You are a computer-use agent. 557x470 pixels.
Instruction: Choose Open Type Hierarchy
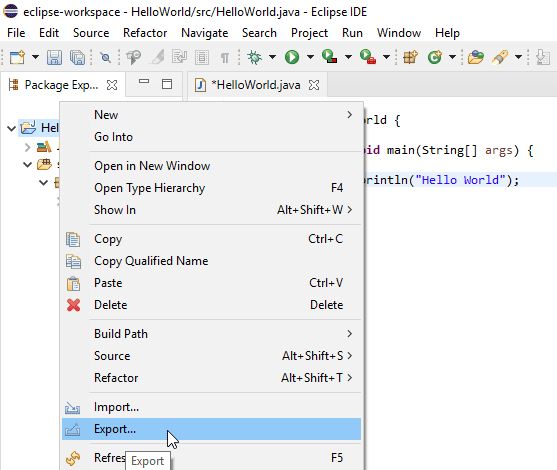point(212,188)
